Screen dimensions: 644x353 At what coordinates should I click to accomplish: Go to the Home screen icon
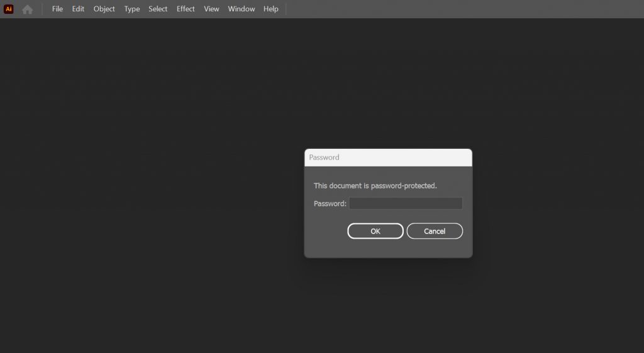27,9
